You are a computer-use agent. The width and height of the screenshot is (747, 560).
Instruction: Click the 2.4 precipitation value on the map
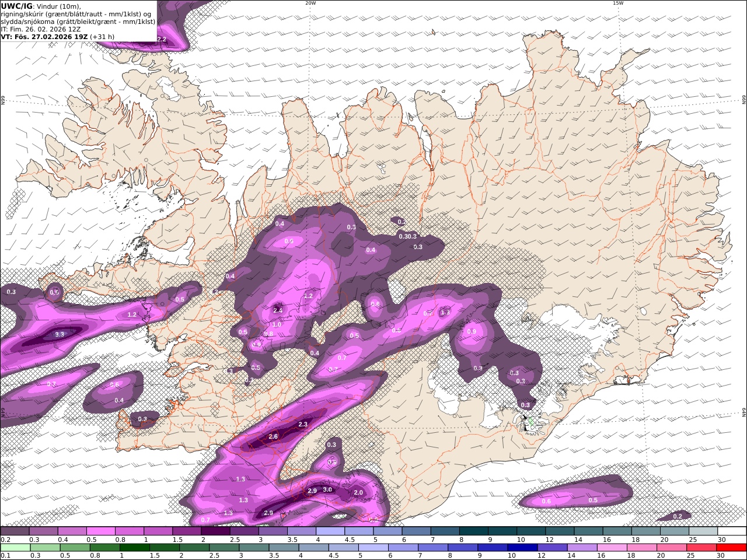click(x=278, y=310)
